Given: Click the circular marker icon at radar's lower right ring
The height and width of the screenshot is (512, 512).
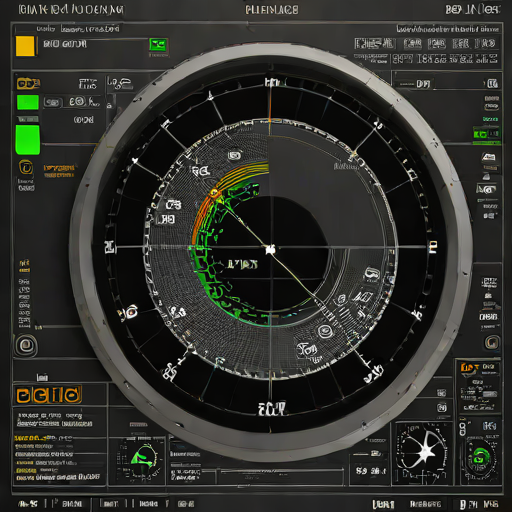Looking at the screenshot, I should point(325,331).
